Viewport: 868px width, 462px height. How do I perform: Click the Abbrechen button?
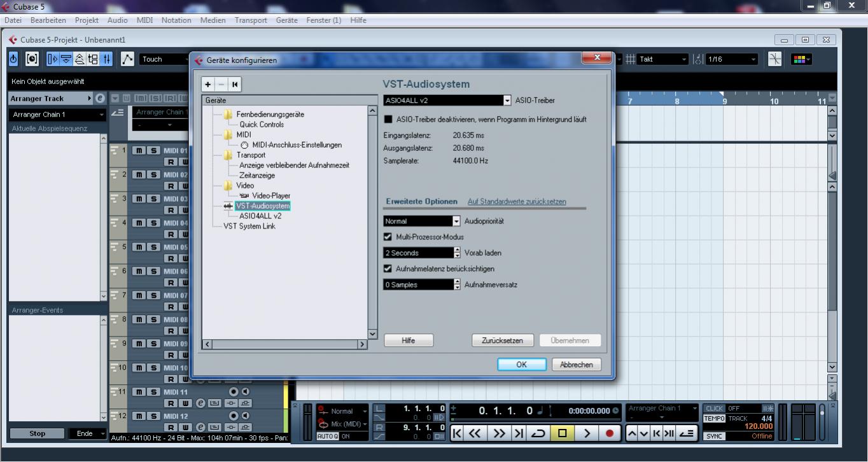(577, 365)
